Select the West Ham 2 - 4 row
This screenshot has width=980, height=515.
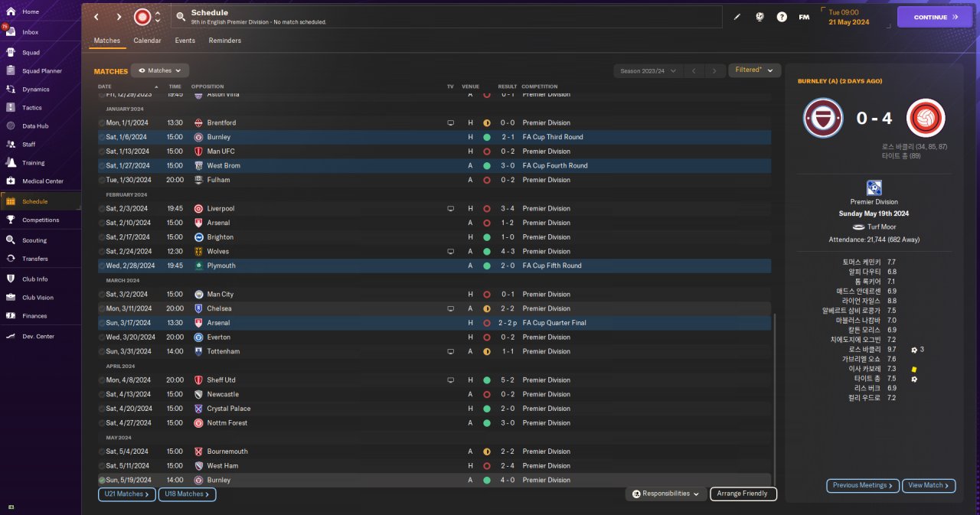pyautogui.click(x=434, y=465)
